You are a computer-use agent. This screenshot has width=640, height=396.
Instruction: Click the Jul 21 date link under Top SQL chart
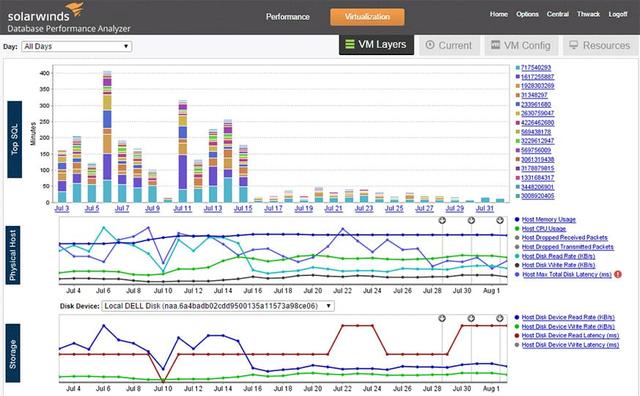333,209
